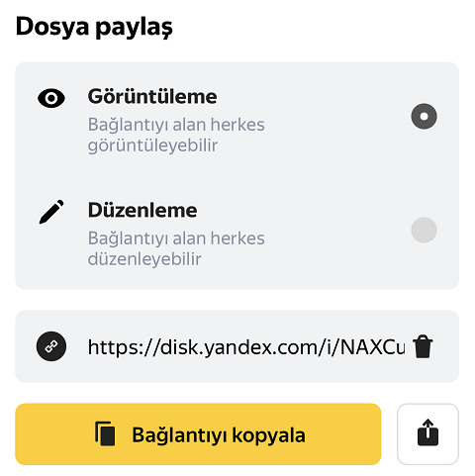This screenshot has width=475, height=476.
Task: Click description 'Bağlantıyı alan herkes düzenleyebilir'
Action: tap(176, 248)
